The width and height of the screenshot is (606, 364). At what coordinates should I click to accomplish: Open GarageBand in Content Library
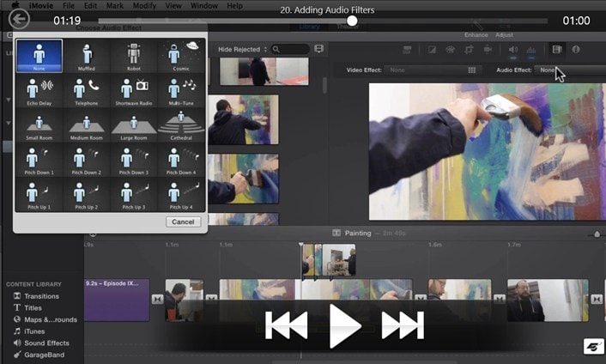click(x=39, y=355)
